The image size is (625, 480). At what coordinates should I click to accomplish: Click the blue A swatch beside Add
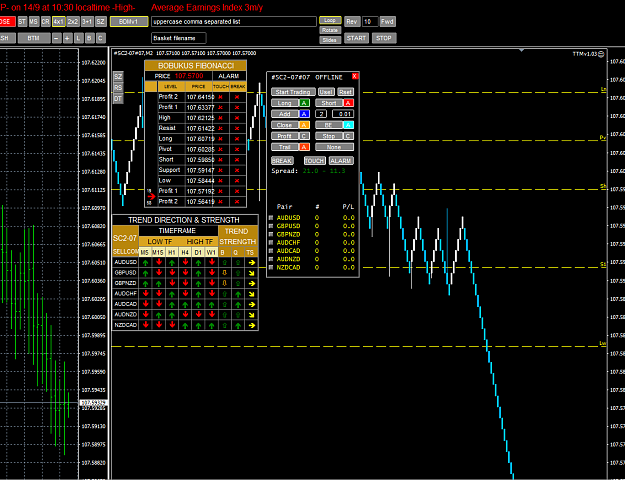(x=304, y=114)
